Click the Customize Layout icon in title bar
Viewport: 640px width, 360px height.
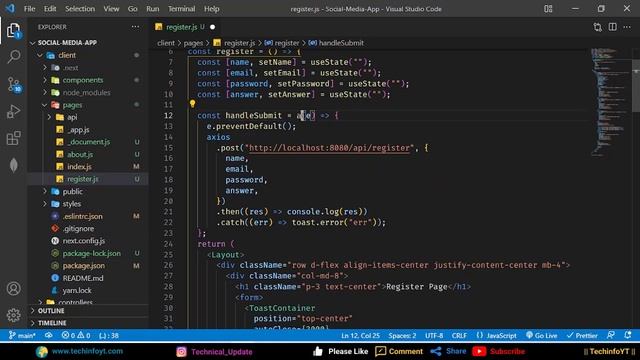pyautogui.click(x=548, y=9)
